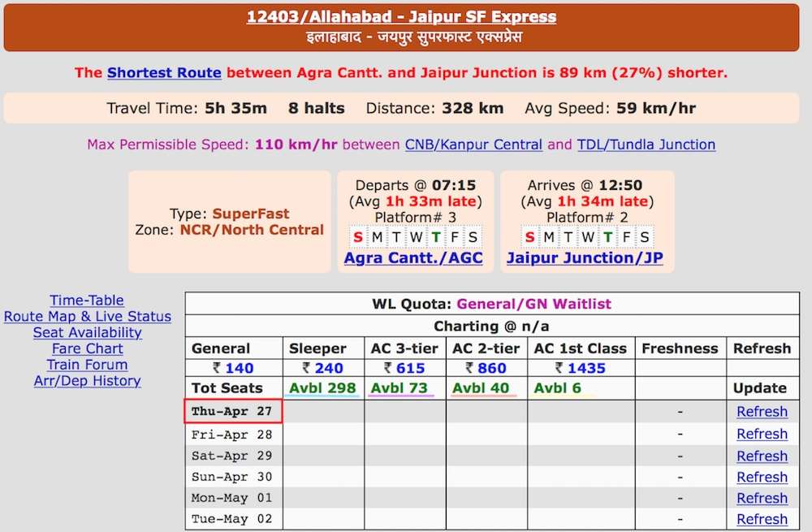Select the Thu-Apr 27 date cell
Viewport: 812px width, 532px height.
[x=233, y=411]
